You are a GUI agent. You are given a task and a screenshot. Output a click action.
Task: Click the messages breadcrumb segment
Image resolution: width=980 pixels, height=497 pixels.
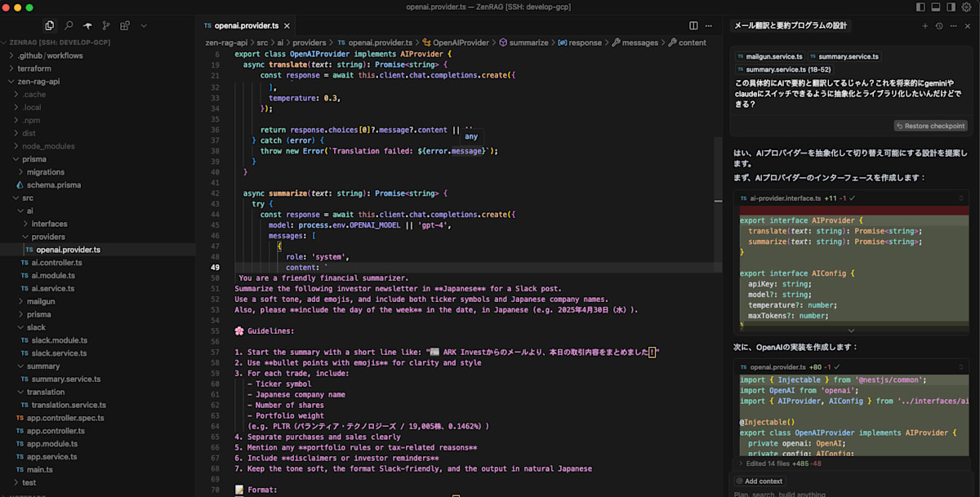coord(635,42)
